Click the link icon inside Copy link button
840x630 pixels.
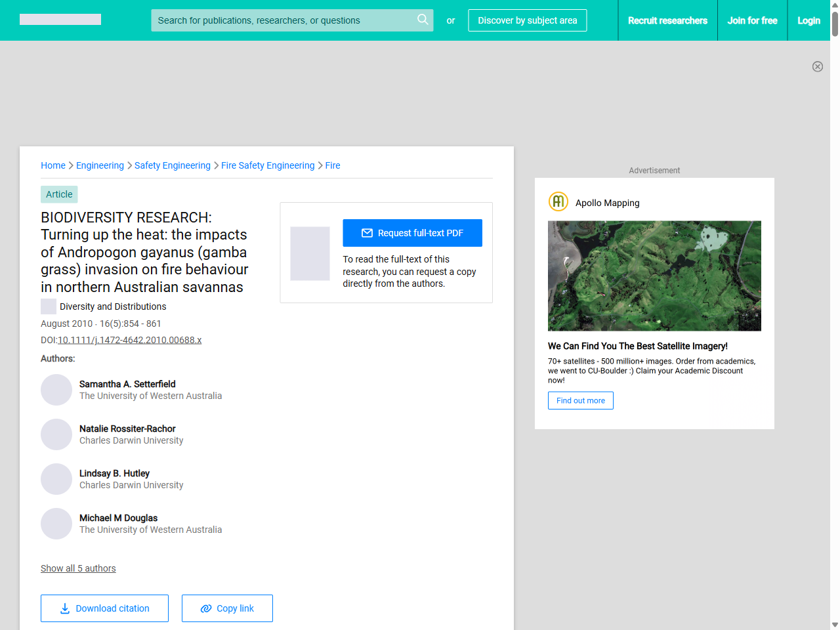[x=205, y=608]
